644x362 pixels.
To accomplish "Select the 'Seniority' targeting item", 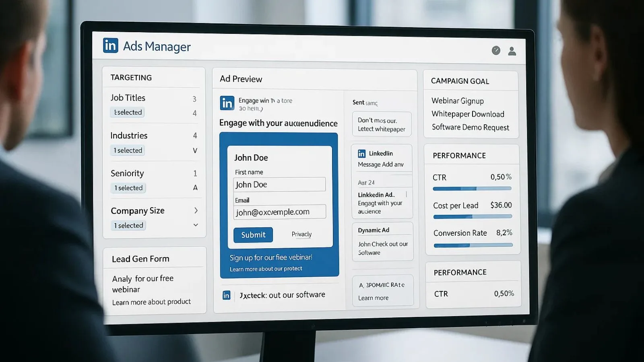I will click(x=127, y=173).
